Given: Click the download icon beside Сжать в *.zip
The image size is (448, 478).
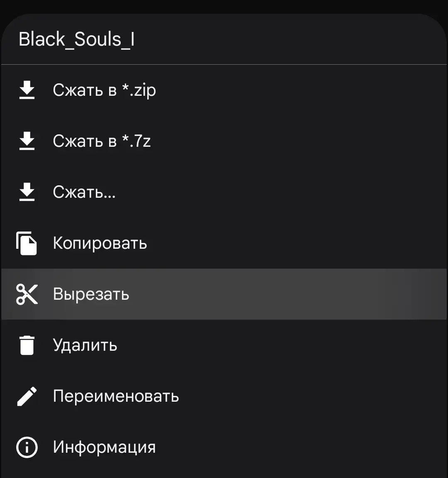Looking at the screenshot, I should point(27,90).
